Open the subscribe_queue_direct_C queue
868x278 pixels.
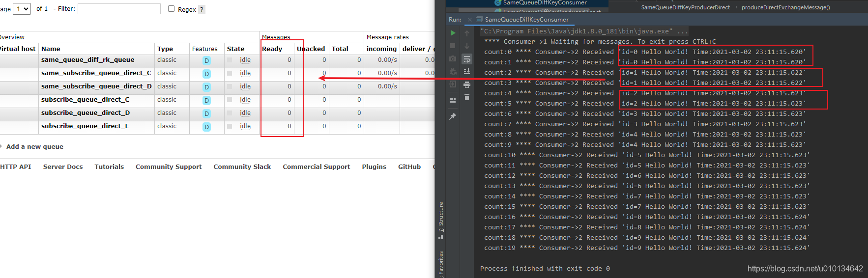click(x=85, y=99)
